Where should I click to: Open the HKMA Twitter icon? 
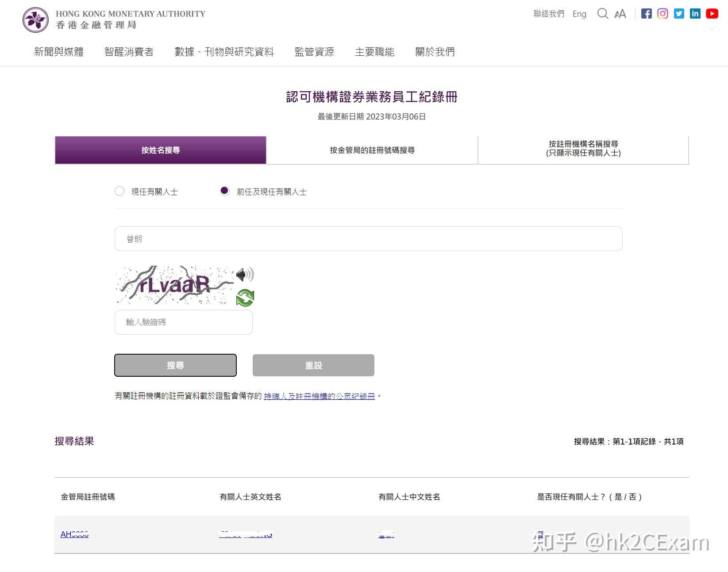678,14
